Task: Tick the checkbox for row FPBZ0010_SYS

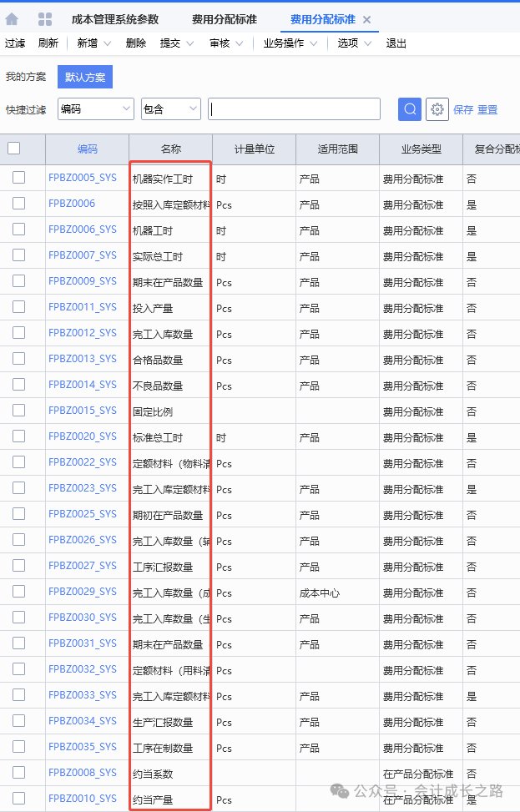Action: coord(18,798)
